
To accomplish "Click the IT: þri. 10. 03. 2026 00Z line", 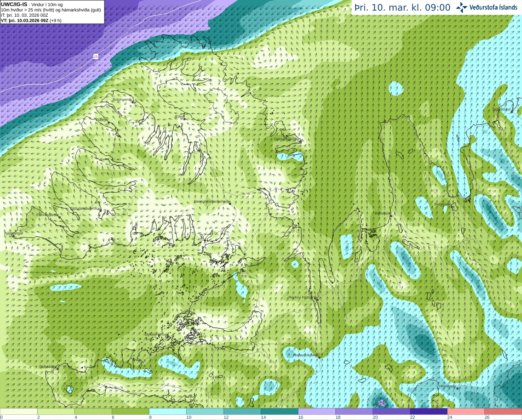I will (x=24, y=15).
